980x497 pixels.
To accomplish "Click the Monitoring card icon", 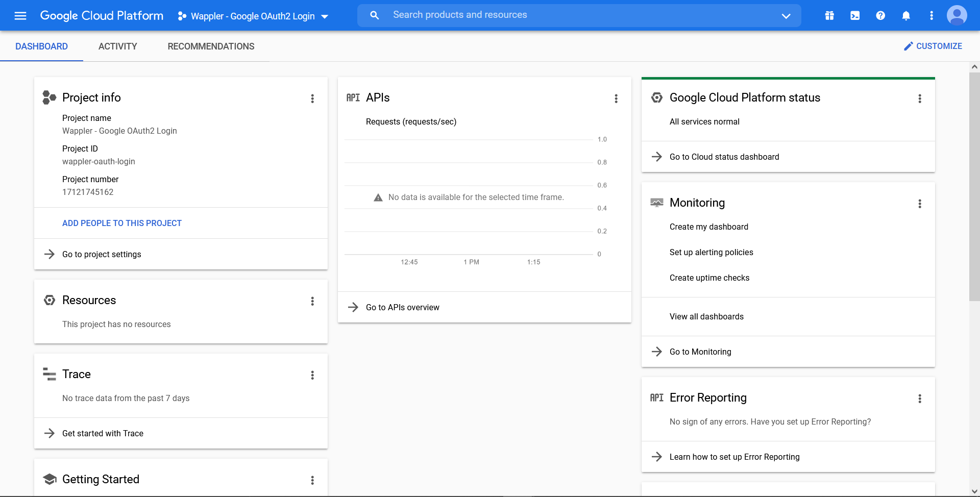I will click(x=657, y=203).
